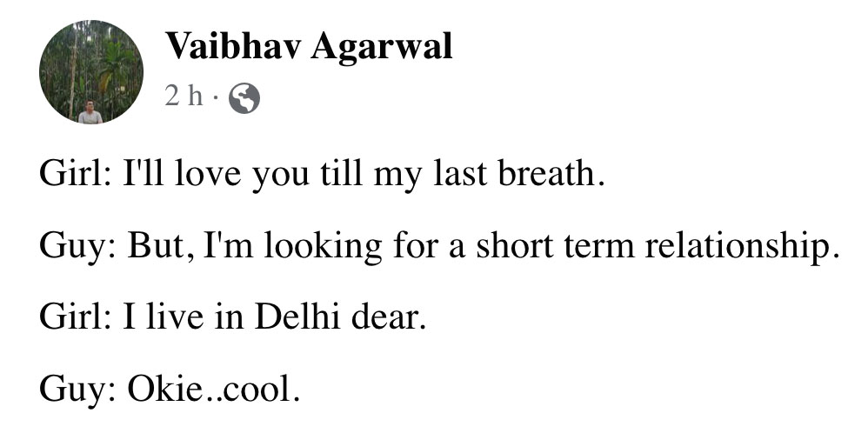Viewport: 868px width, 433px height.
Task: Click the globe public audience icon
Action: pos(244,98)
